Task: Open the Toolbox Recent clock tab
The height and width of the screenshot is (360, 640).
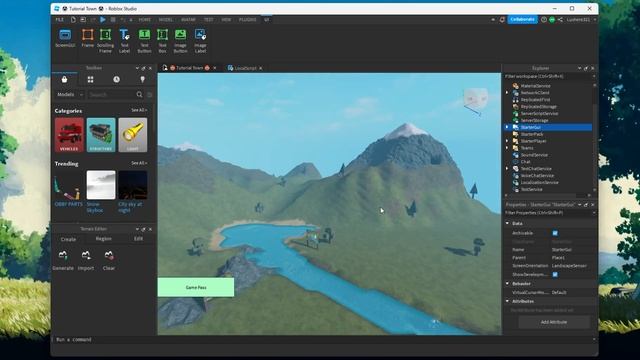Action: point(116,80)
